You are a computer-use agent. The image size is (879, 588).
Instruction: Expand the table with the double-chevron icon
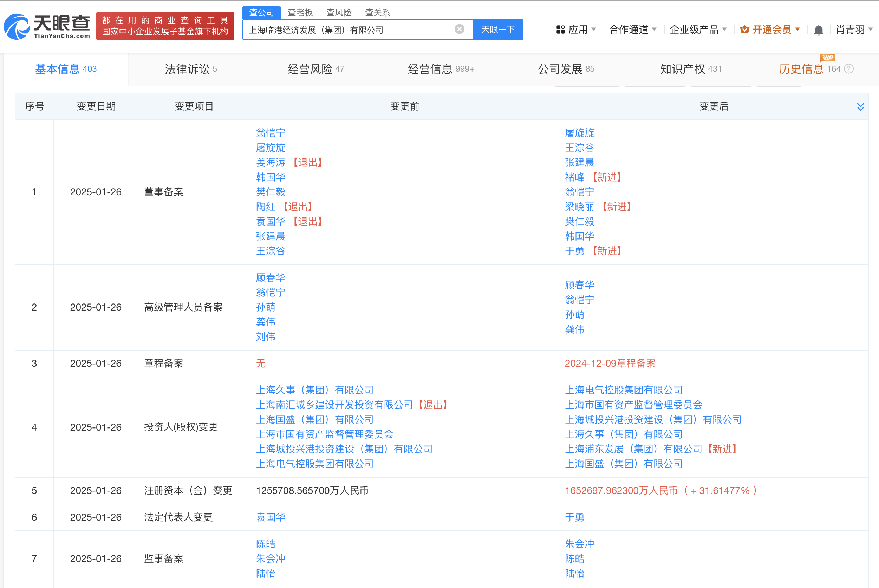[861, 107]
